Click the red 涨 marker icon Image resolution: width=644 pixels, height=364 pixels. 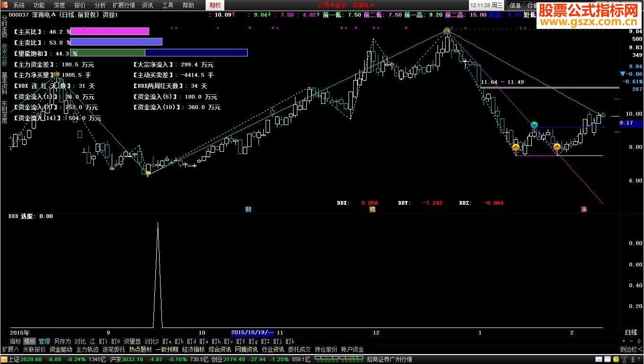[x=584, y=209]
